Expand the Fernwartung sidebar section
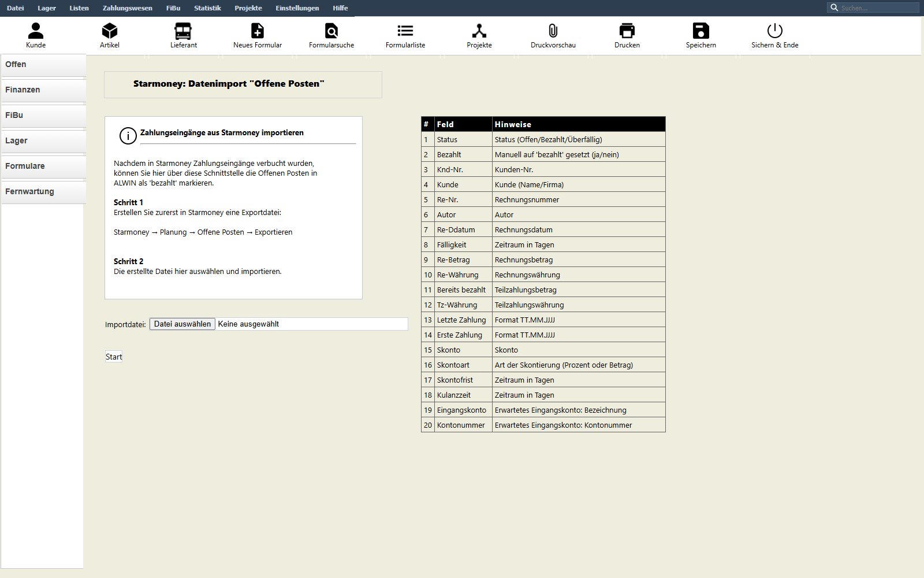The height and width of the screenshot is (578, 924). tap(43, 192)
